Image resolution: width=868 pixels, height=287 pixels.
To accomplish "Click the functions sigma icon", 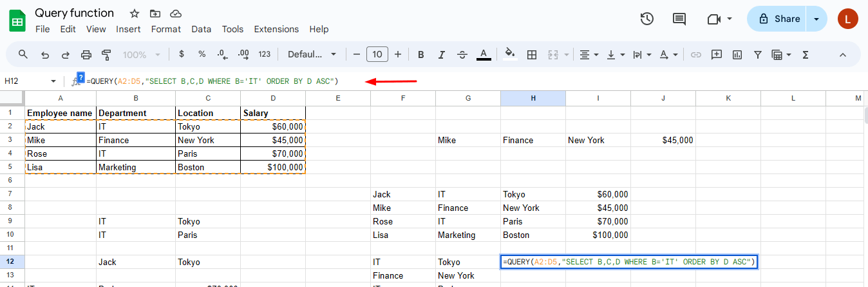I will 805,55.
